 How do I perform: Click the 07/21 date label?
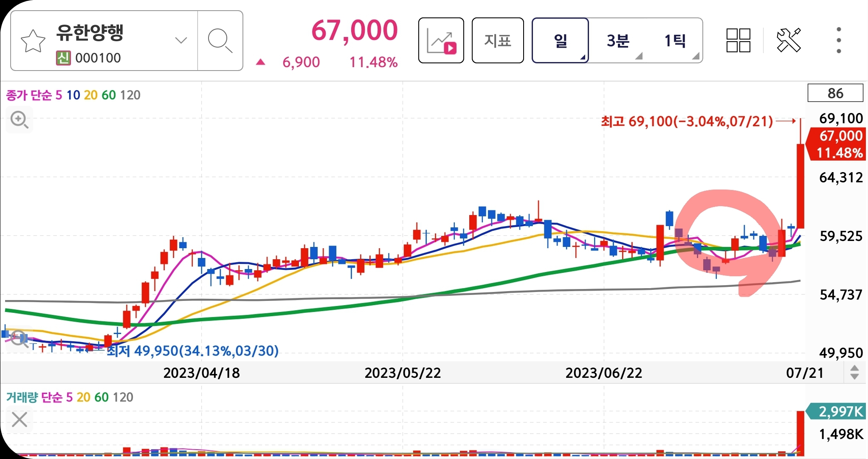[805, 373]
